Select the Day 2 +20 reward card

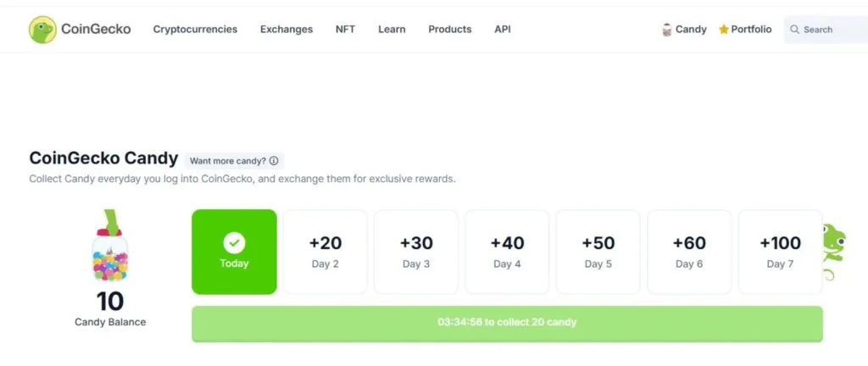point(325,252)
